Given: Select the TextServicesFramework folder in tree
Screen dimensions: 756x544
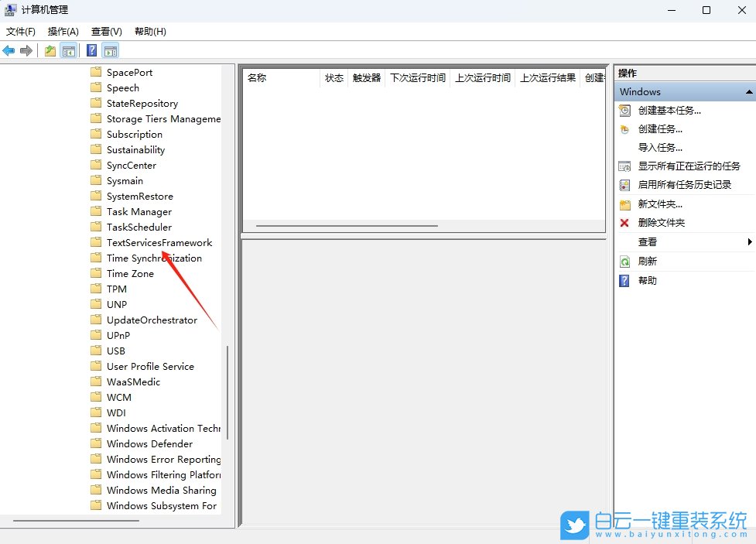Looking at the screenshot, I should point(159,243).
